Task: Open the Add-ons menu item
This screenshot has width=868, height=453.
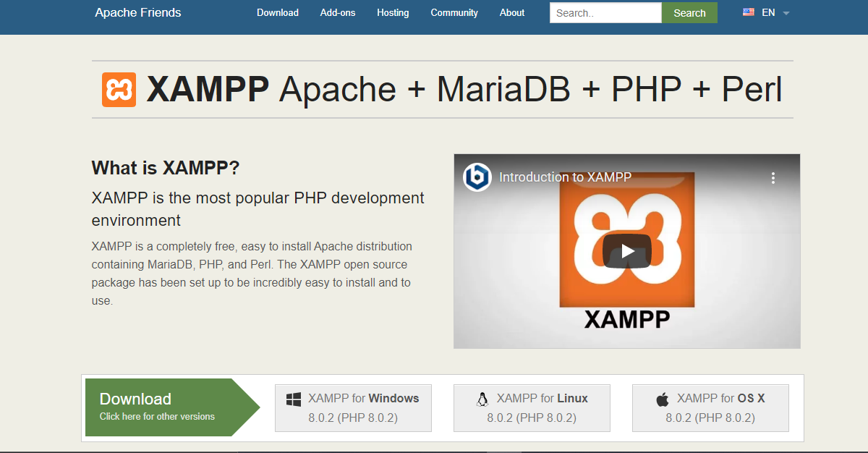Action: pos(338,12)
